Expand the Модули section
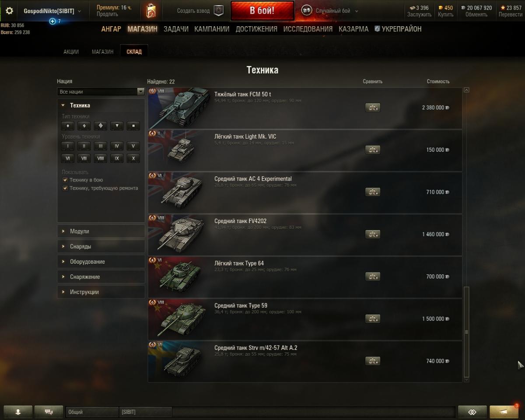 [x=101, y=231]
